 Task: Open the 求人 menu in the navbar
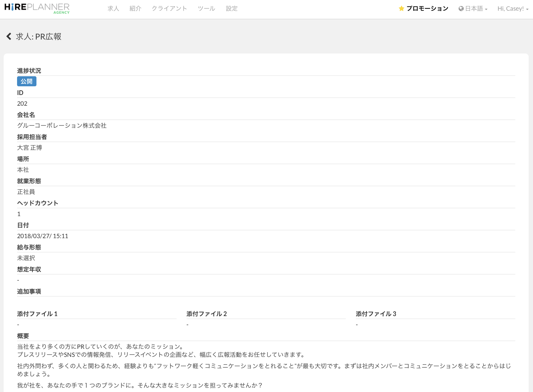click(x=113, y=9)
